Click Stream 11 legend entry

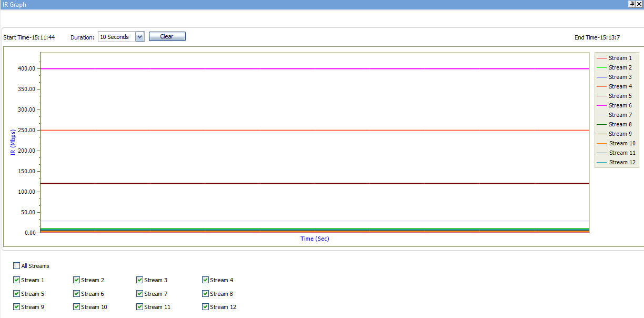coord(617,153)
